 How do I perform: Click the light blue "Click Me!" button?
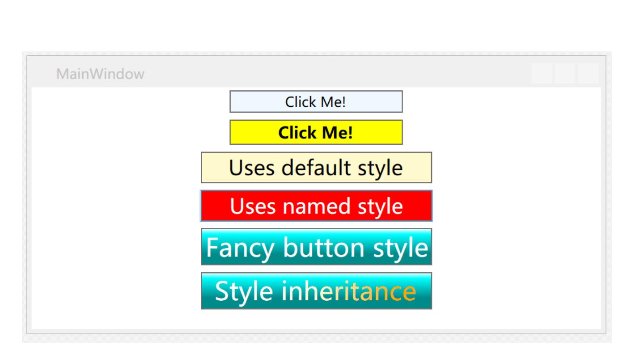(316, 102)
